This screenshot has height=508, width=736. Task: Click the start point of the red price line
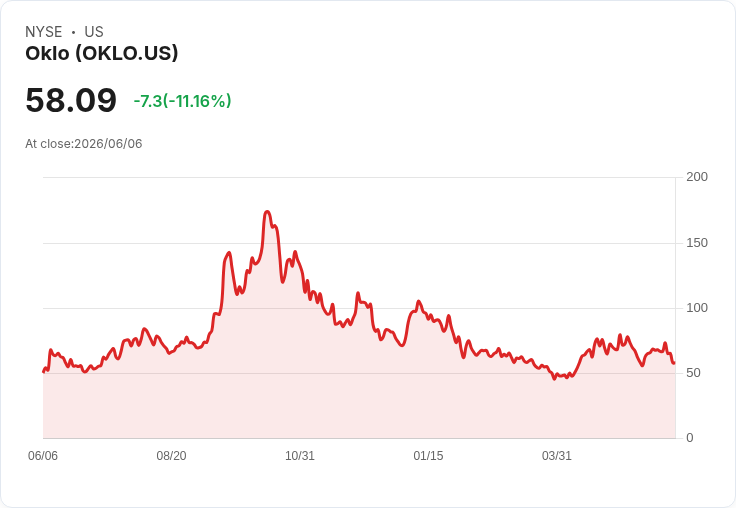pos(44,371)
